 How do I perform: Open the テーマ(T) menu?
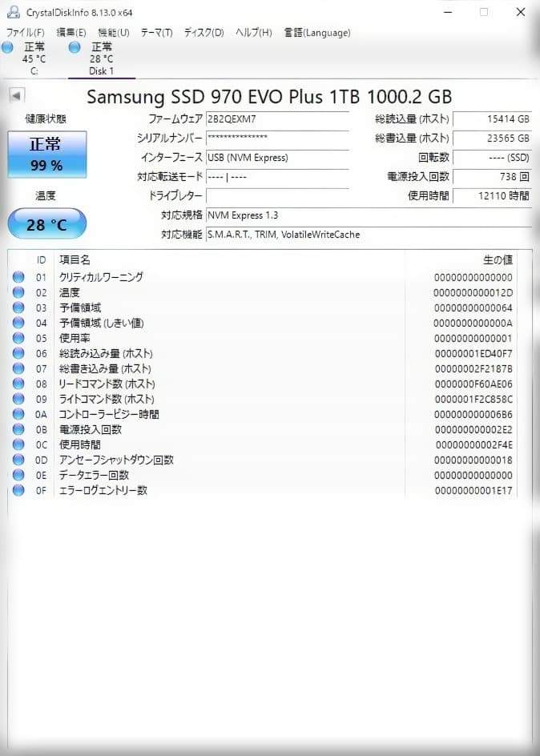157,33
